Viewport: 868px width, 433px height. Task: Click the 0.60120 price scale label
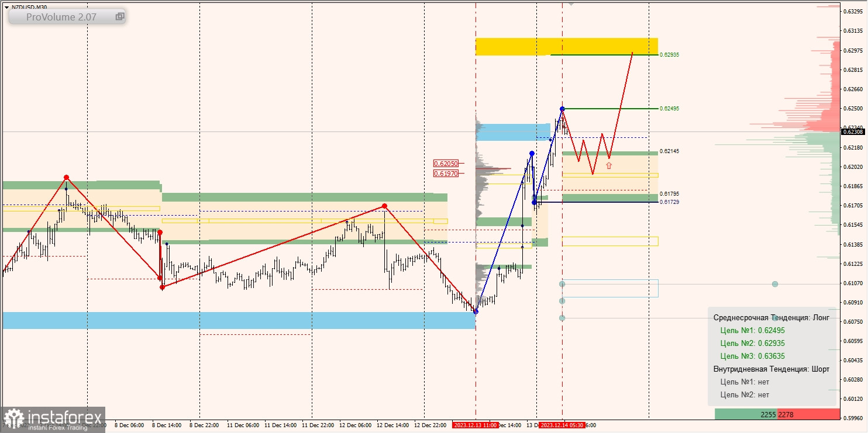click(x=855, y=399)
